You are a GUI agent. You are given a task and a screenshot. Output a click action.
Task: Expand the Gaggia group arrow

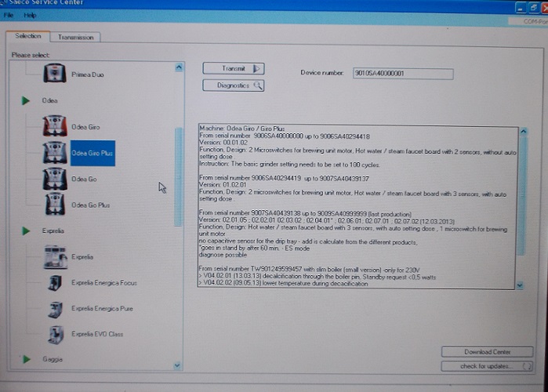point(26,360)
